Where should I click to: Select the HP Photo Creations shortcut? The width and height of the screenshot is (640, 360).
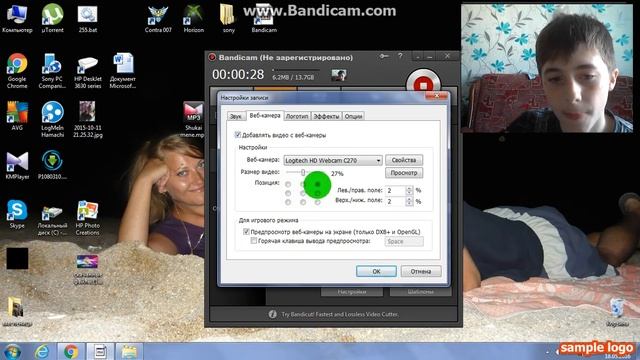pos(87,218)
